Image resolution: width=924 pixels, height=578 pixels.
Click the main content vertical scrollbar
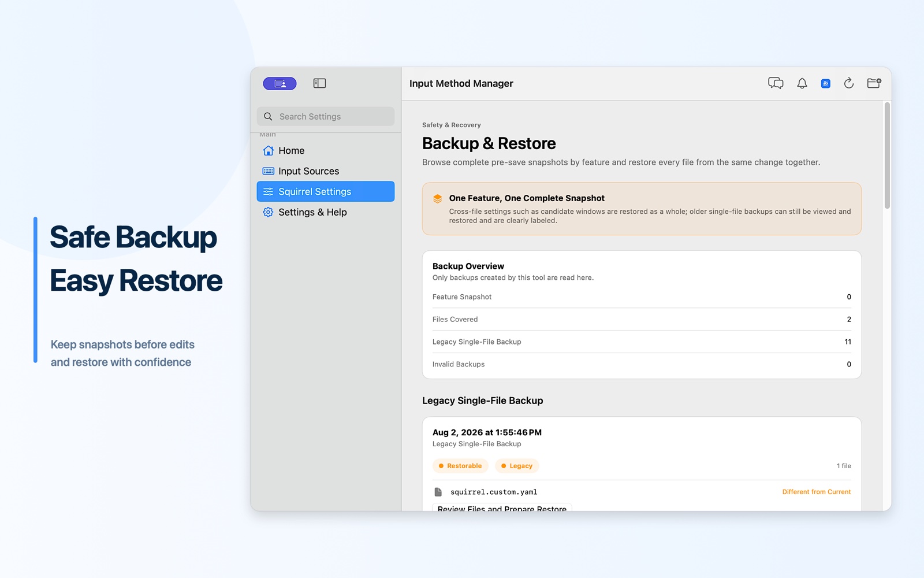[x=887, y=155]
